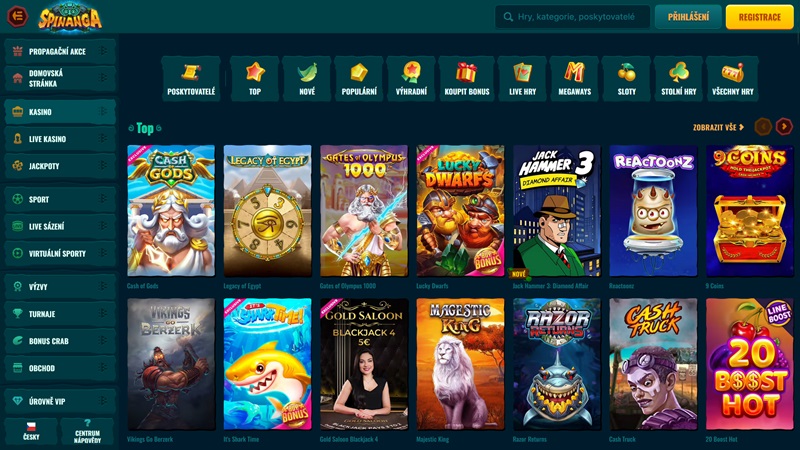Open the Legacy of Egypt game thumbnail

click(x=267, y=211)
